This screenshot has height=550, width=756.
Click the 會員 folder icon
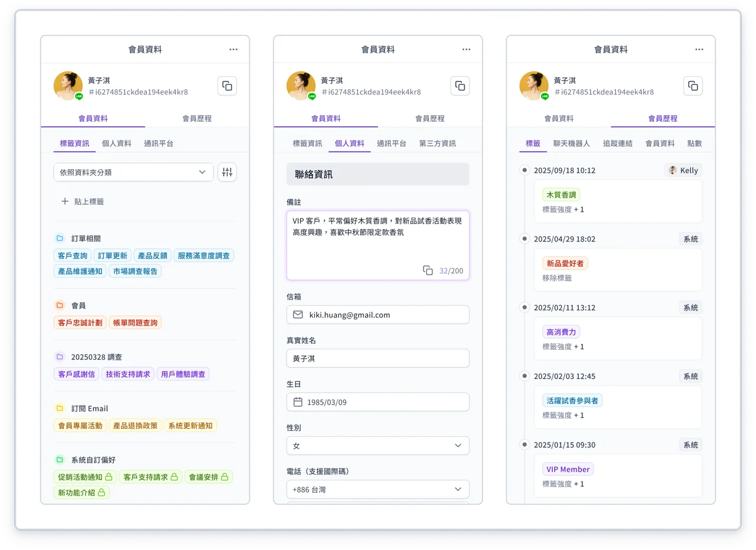[x=60, y=305]
